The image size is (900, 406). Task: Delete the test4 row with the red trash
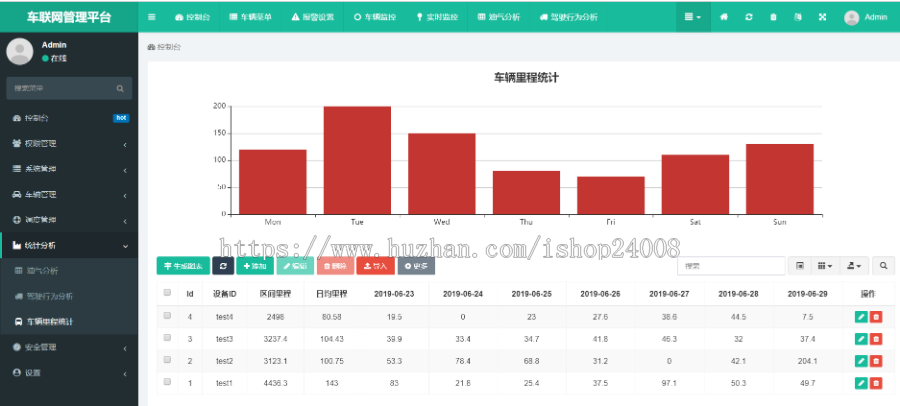pyautogui.click(x=876, y=317)
